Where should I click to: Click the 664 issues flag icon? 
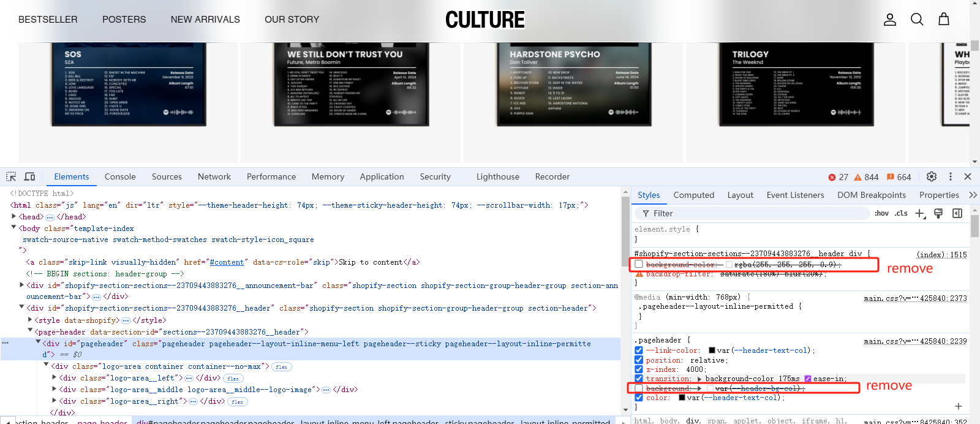(x=891, y=177)
